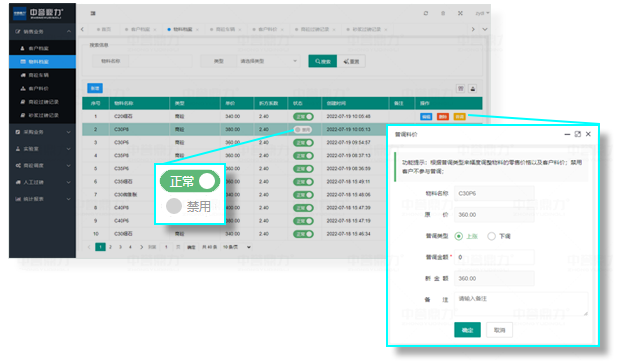Close the 砂浆过磅记录 tab
Viewport: 637px width, 364px height.
(386, 30)
